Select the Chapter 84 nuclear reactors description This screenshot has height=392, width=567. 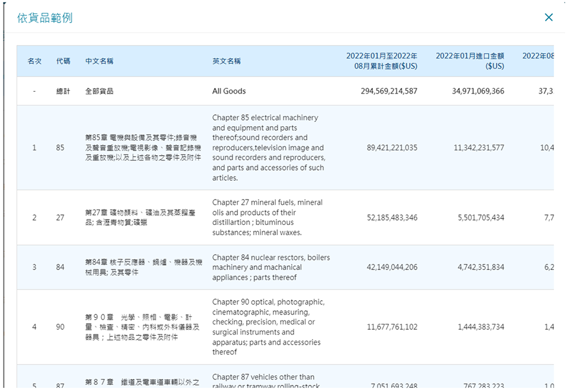(270, 268)
